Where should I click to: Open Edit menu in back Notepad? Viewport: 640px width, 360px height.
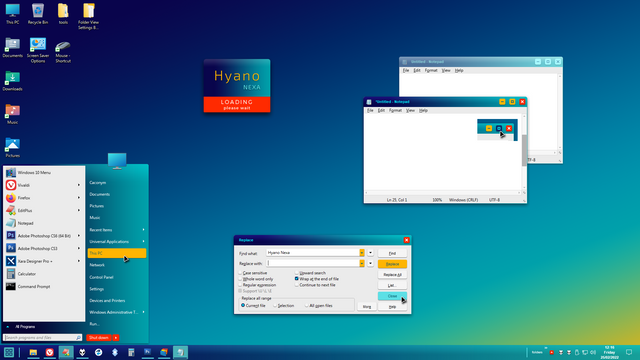point(416,71)
